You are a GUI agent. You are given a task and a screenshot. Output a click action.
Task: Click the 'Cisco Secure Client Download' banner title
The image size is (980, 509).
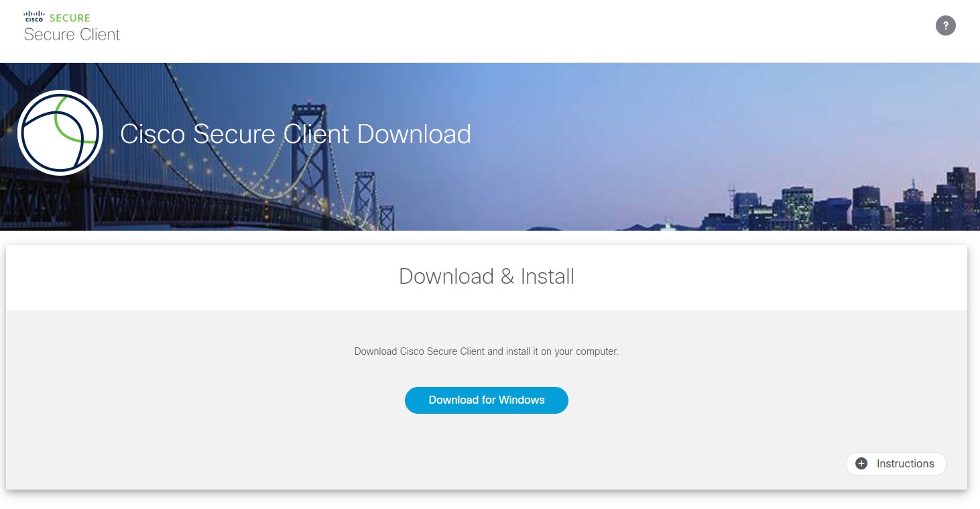pos(295,134)
